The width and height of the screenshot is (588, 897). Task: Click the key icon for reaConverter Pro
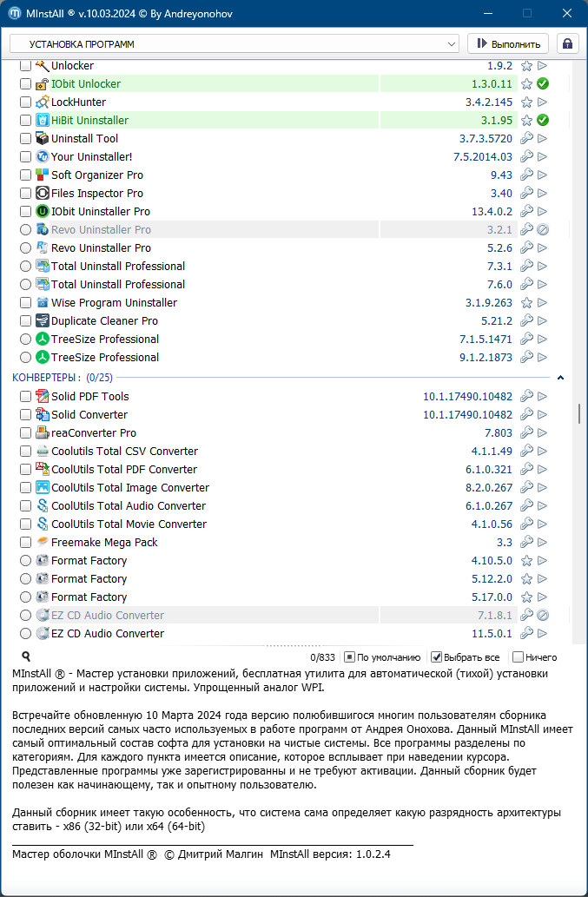[526, 433]
